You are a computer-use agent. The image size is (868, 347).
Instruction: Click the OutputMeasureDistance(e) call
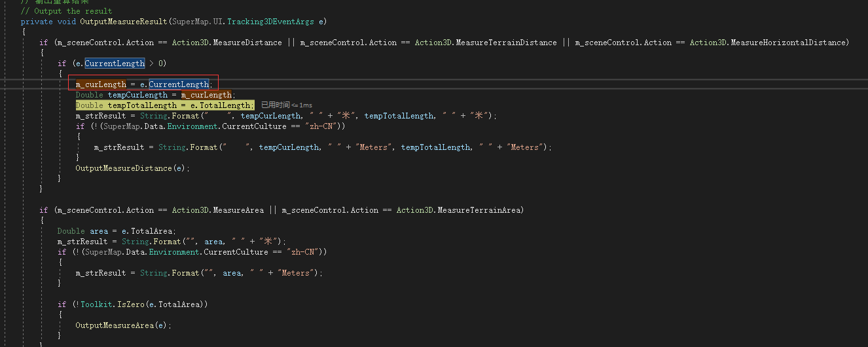(x=132, y=168)
